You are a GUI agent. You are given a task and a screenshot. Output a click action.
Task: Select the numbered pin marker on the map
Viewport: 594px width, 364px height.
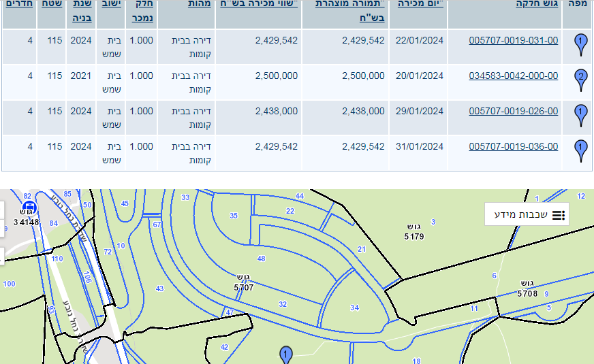tap(286, 354)
